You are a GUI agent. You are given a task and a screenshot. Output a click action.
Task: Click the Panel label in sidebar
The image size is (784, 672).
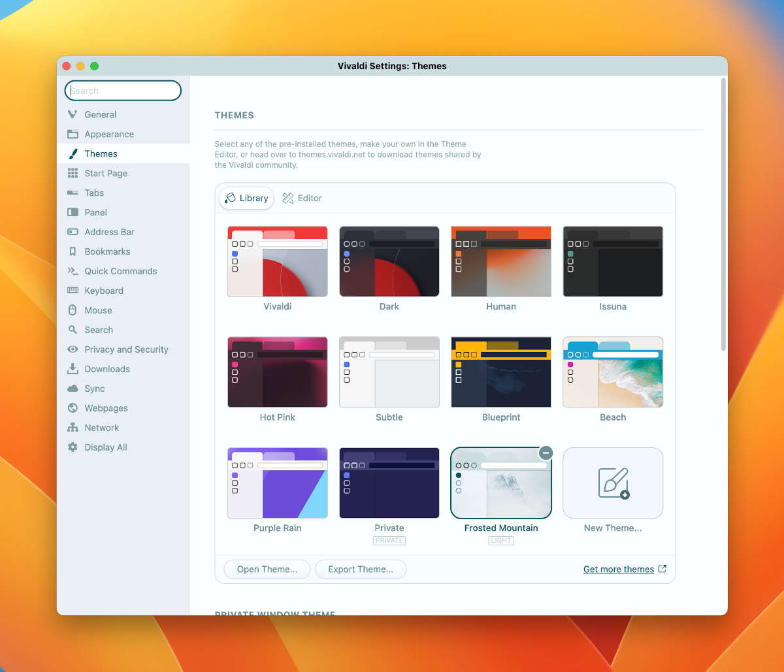click(96, 212)
